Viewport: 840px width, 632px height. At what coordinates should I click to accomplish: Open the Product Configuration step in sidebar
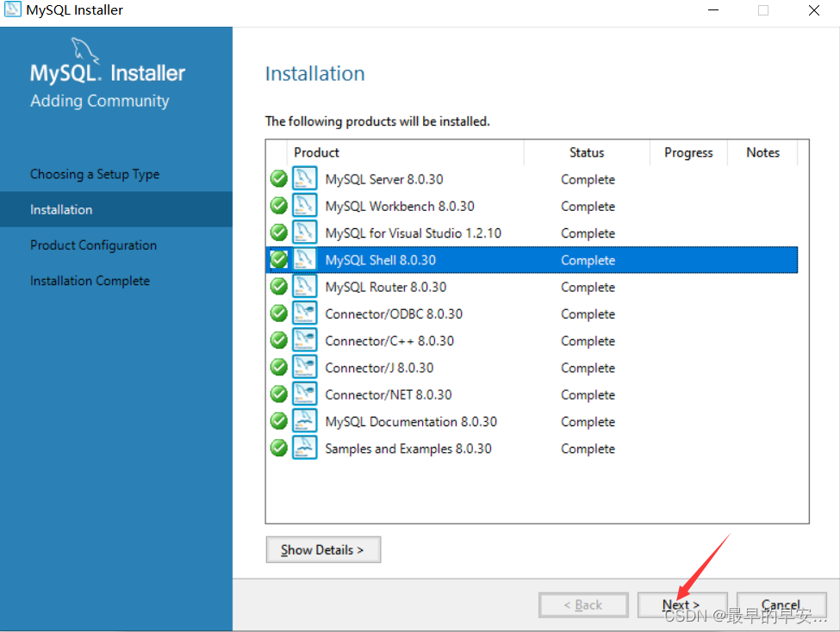click(x=93, y=245)
